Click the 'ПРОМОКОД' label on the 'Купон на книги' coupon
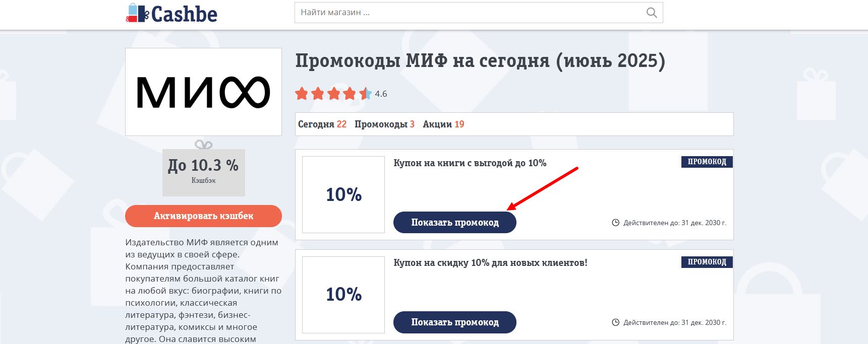Image resolution: width=868 pixels, height=344 pixels. (x=707, y=162)
